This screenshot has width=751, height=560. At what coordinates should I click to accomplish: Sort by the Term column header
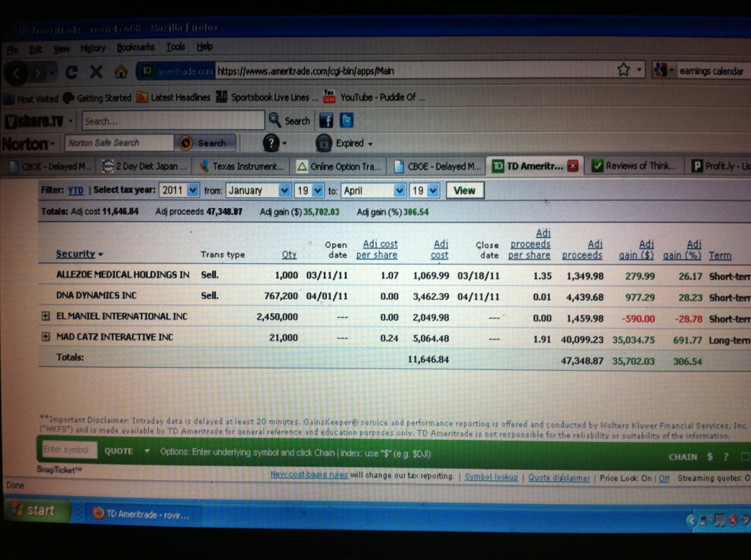coord(720,256)
